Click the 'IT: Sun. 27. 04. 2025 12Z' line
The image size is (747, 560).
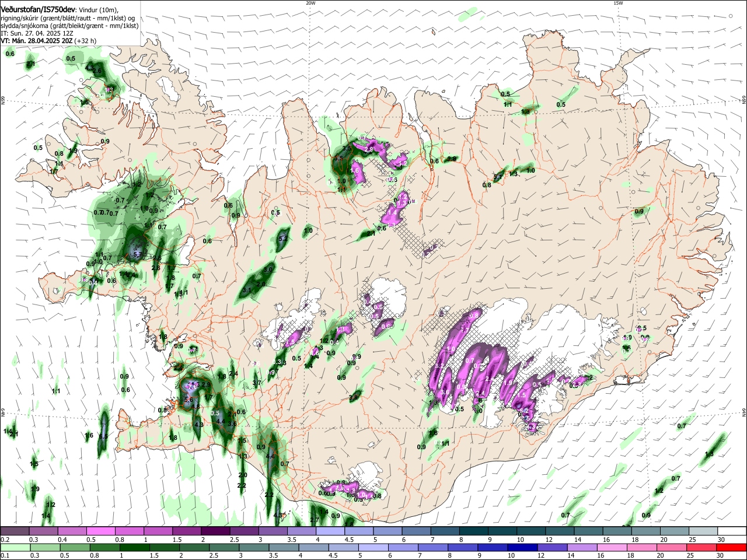37,33
